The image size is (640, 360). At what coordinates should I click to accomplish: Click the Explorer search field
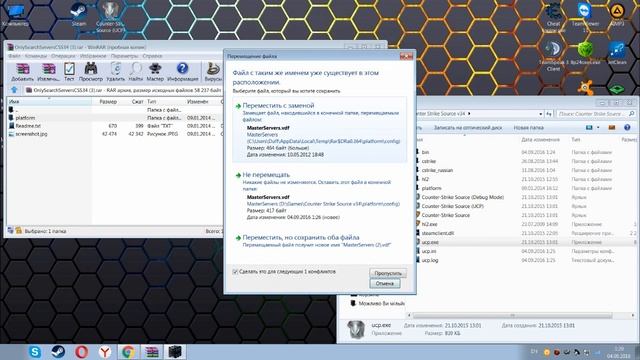click(596, 114)
